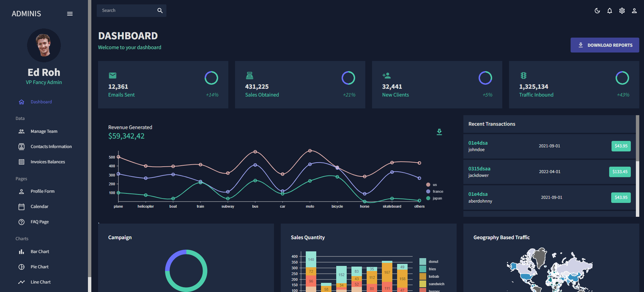
Task: Open notifications bell icon
Action: (x=609, y=11)
